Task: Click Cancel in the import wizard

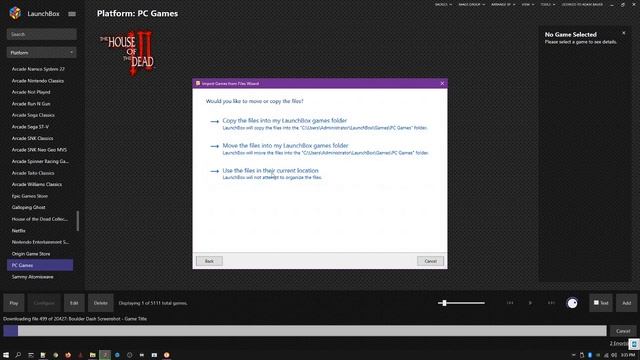Action: (x=430, y=261)
